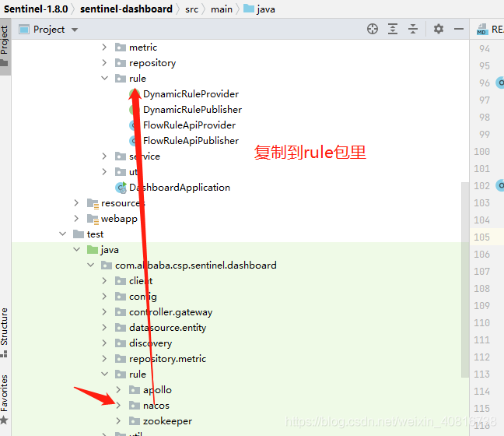Expand the metric folder
Viewport: 504px width, 436px height.
click(104, 47)
